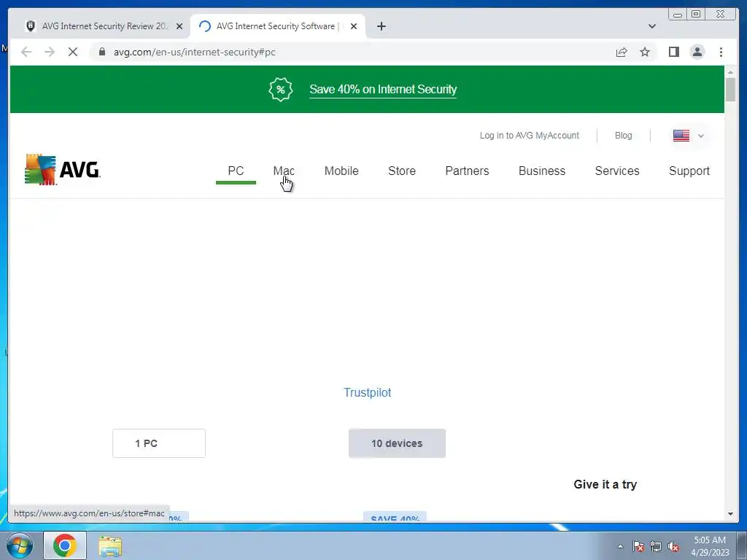Show hidden tray icons arrow
Screen dimensions: 747x560
(620, 547)
